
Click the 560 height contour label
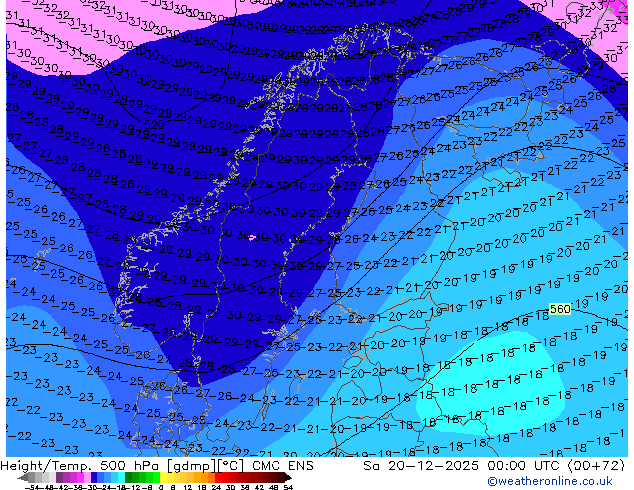(560, 309)
